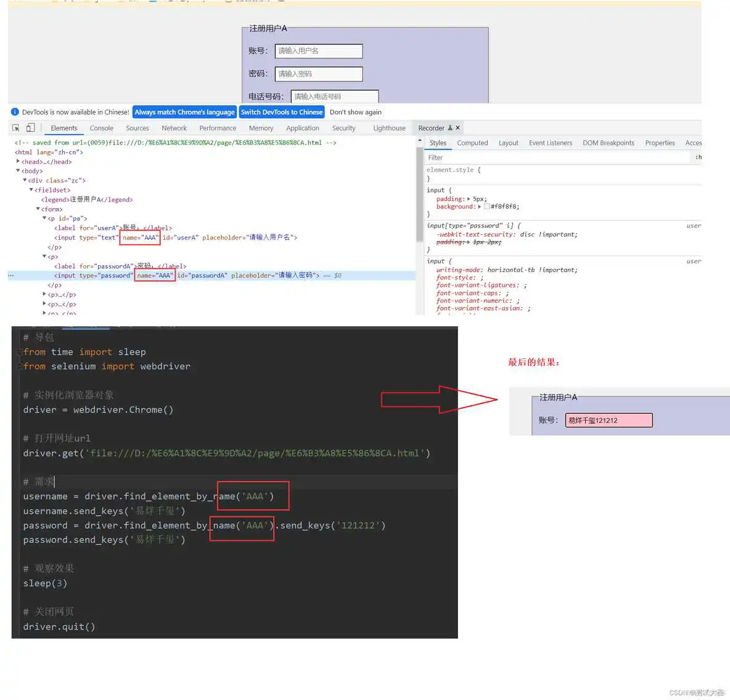Select the inspect element tool
This screenshot has width=730, height=700.
(15, 126)
